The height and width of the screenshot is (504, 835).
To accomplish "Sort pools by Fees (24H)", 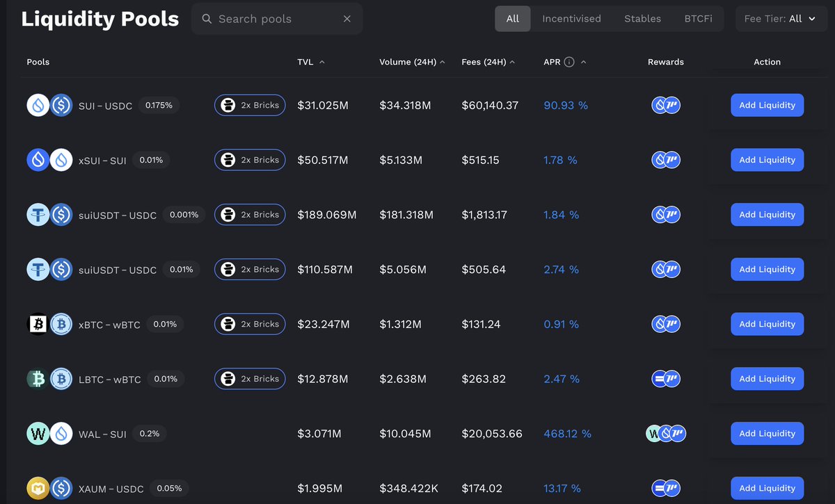I will click(x=488, y=62).
